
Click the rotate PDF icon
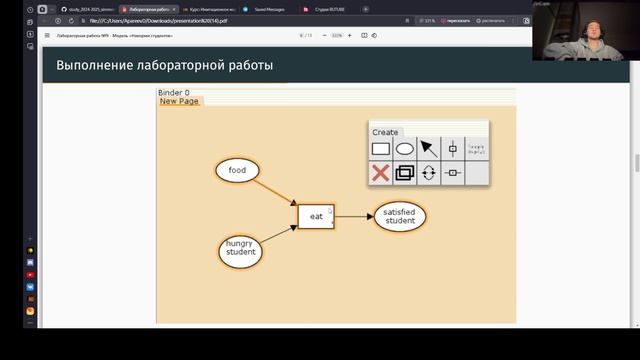click(374, 36)
